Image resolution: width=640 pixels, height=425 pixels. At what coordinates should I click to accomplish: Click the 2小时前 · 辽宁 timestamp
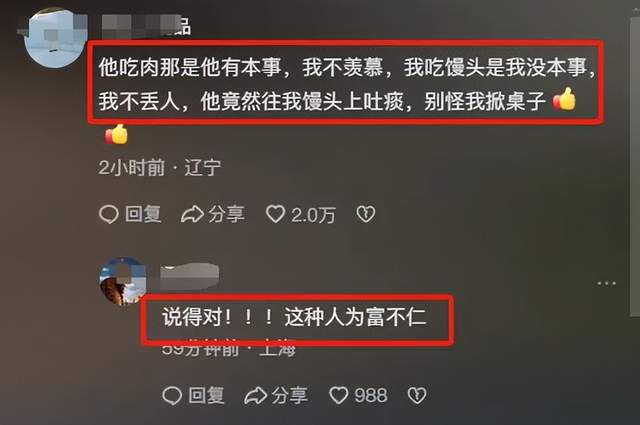160,167
